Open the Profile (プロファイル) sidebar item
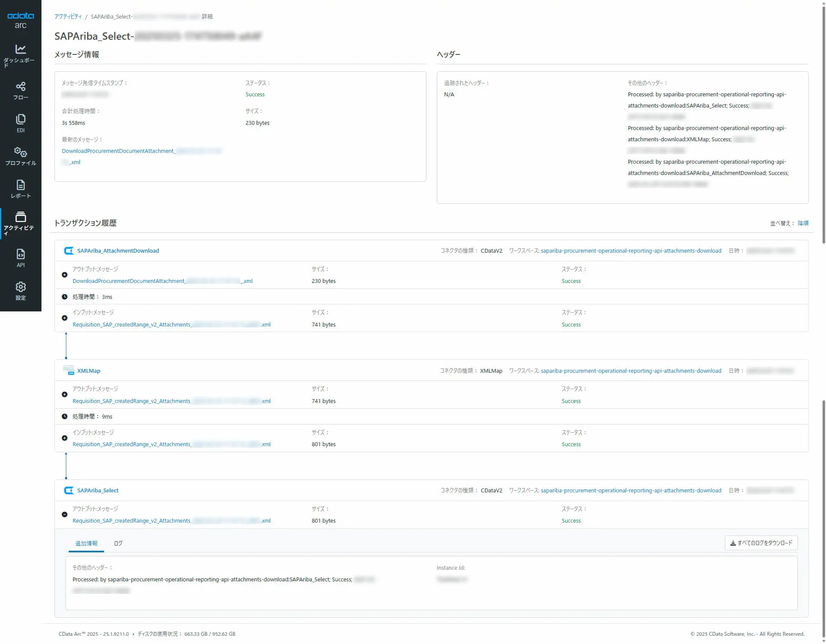Screen dimensions: 826x644 [x=21, y=156]
